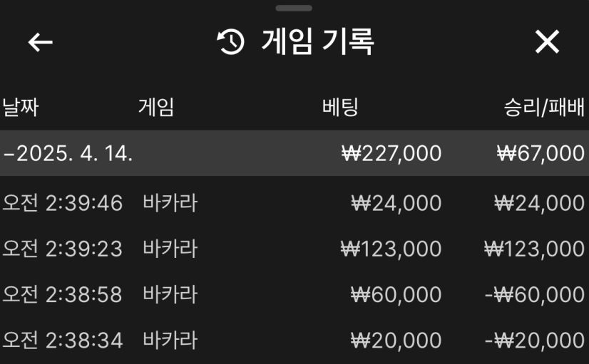
Task: Click the history clock icon
Action: coord(231,43)
